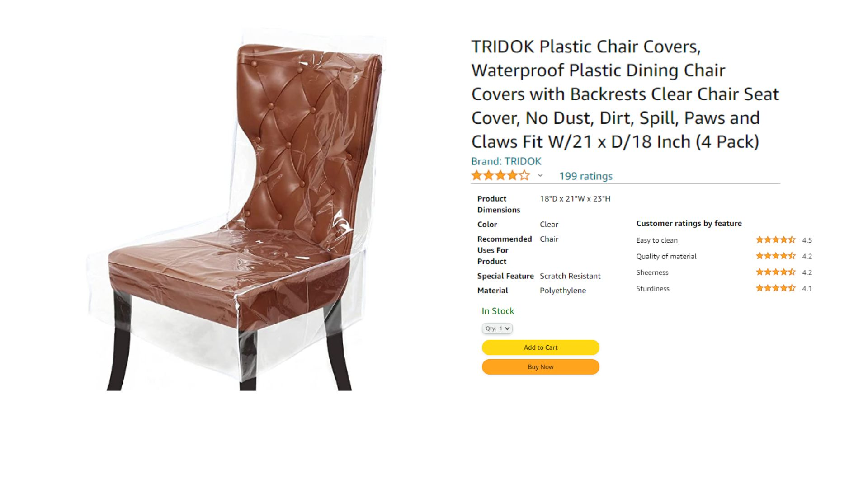Image resolution: width=868 pixels, height=488 pixels.
Task: Select the Easy to clean feature label
Action: point(657,240)
